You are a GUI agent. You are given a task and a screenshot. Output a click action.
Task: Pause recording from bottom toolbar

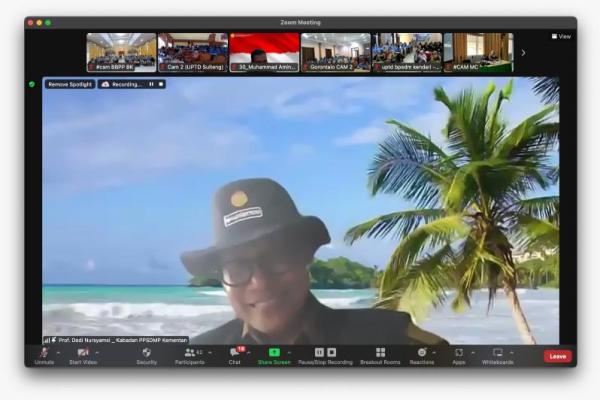[319, 352]
